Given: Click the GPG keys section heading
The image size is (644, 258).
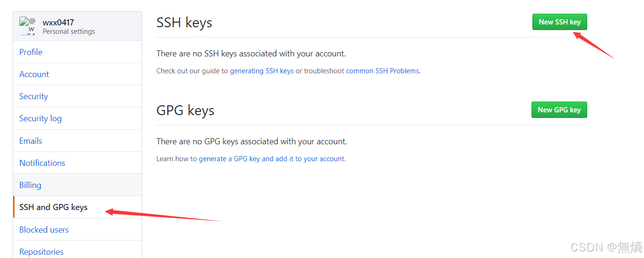Looking at the screenshot, I should pos(185,110).
